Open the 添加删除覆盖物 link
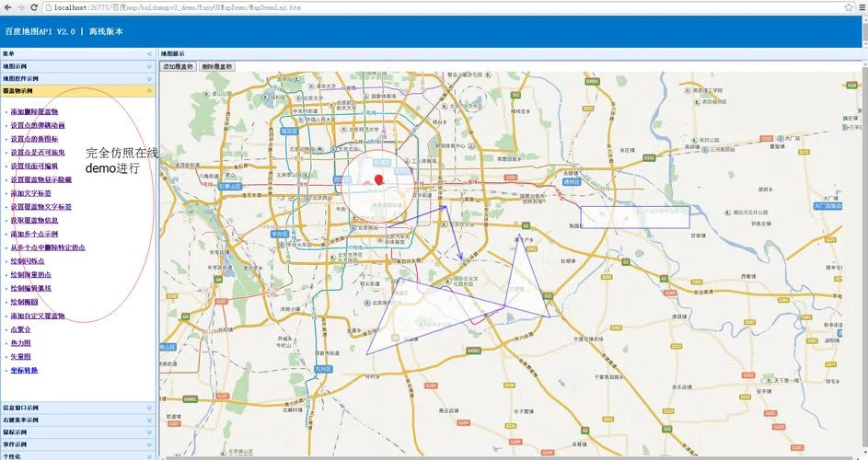Screen dimensions: 868x460 (x=34, y=111)
